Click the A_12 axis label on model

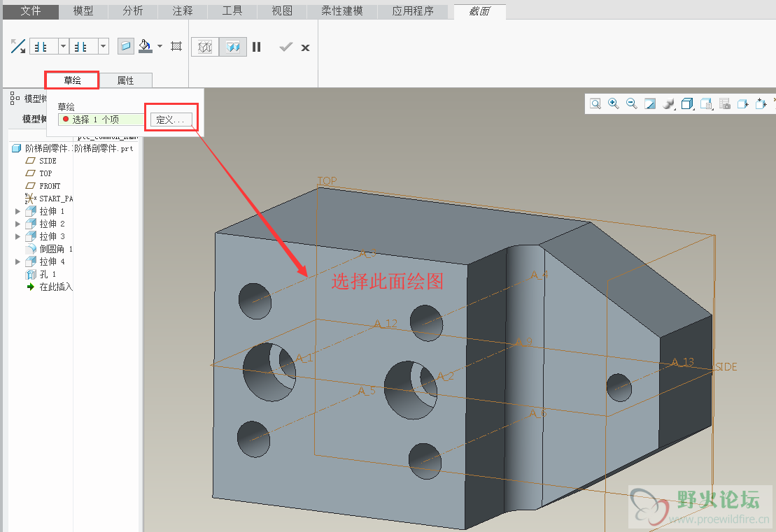tap(386, 324)
